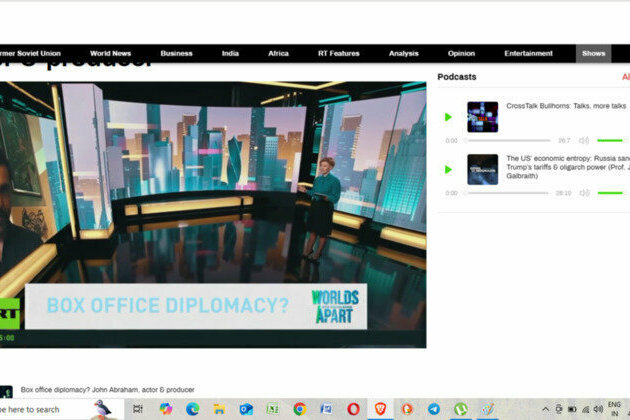This screenshot has width=630, height=420.
Task: Open CrossTalk Bullhorns: Talks, more talks link
Action: [566, 106]
